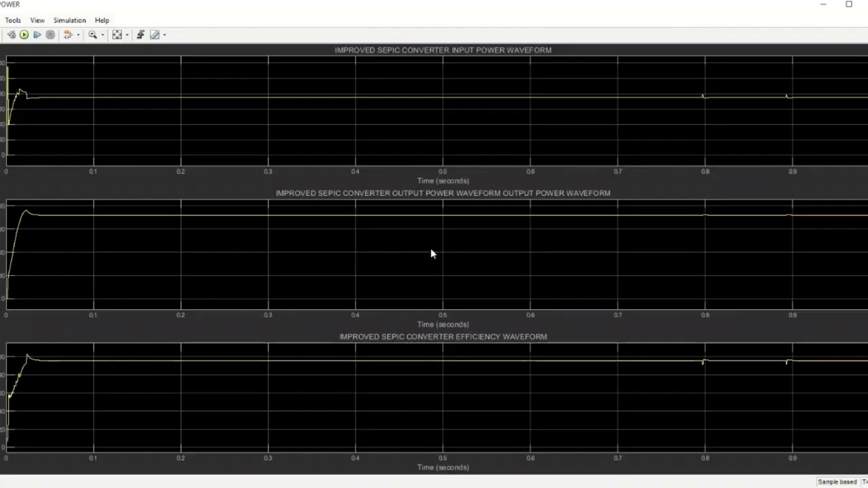Click the 0.5 tick label of input power plot
The height and width of the screenshot is (488, 868).
pos(443,171)
